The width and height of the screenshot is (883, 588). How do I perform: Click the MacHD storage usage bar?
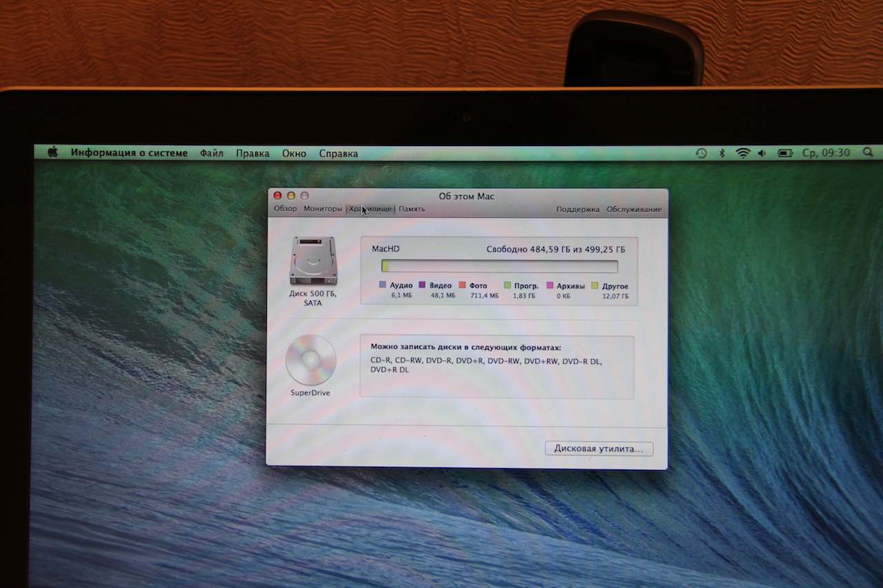click(x=499, y=266)
